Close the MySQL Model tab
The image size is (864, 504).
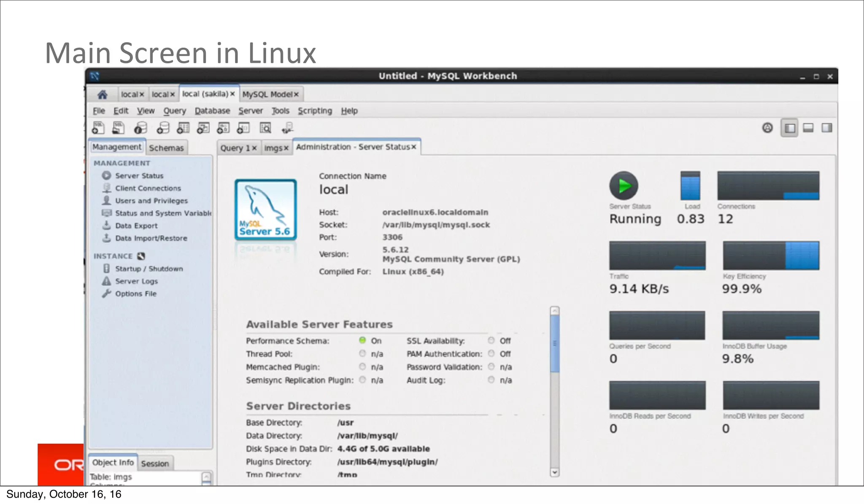tap(296, 94)
